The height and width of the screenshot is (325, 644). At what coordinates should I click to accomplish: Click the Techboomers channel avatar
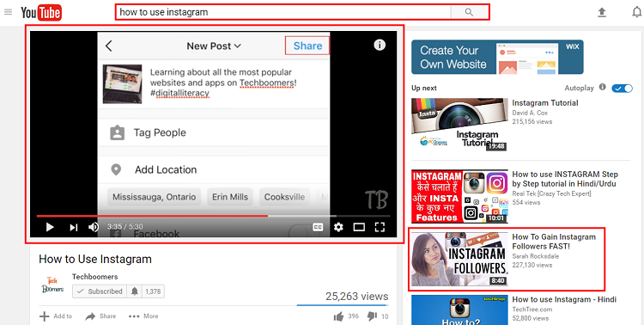click(53, 285)
